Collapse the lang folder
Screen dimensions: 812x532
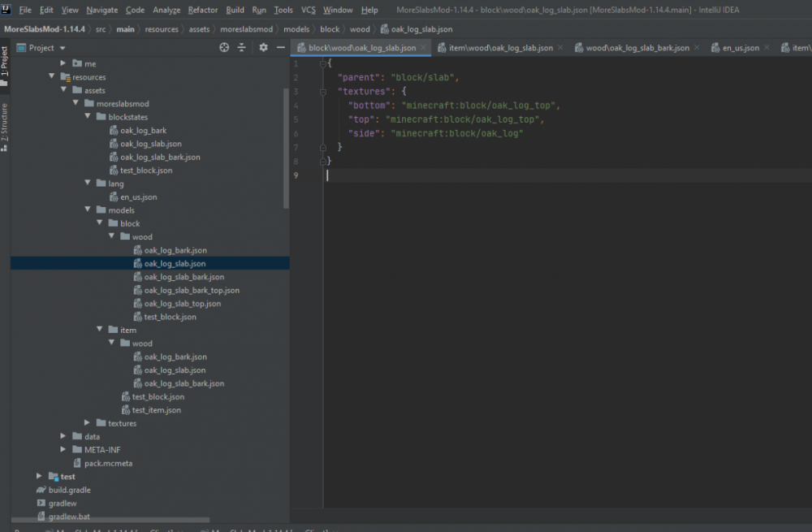pyautogui.click(x=87, y=183)
